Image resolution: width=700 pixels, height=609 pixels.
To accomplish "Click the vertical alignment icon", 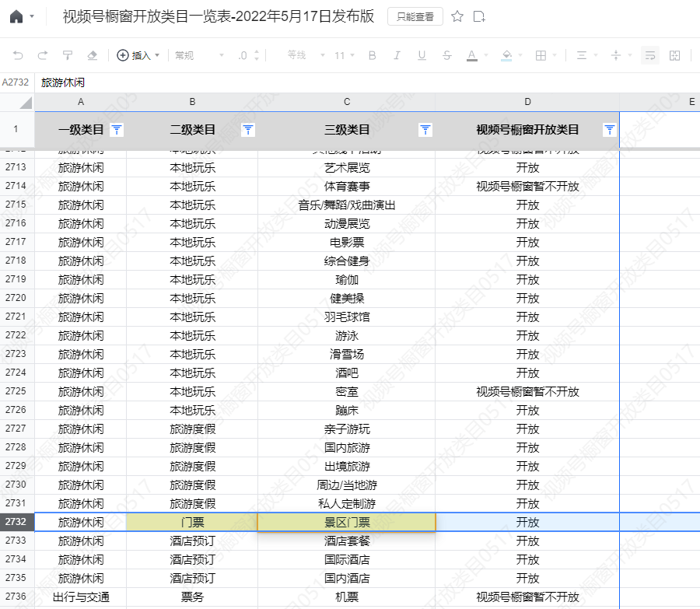I will 616,55.
